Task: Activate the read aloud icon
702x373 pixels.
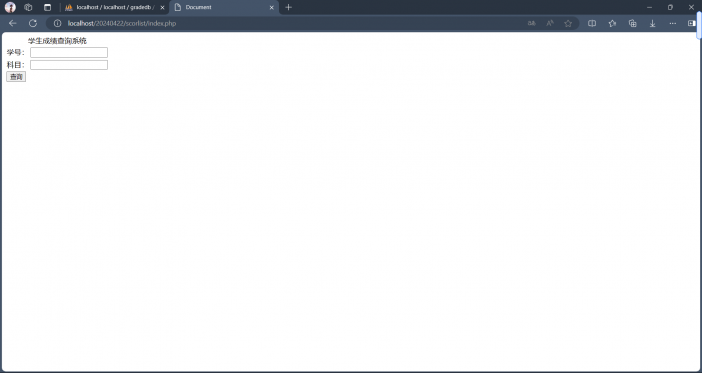Action: [550, 23]
